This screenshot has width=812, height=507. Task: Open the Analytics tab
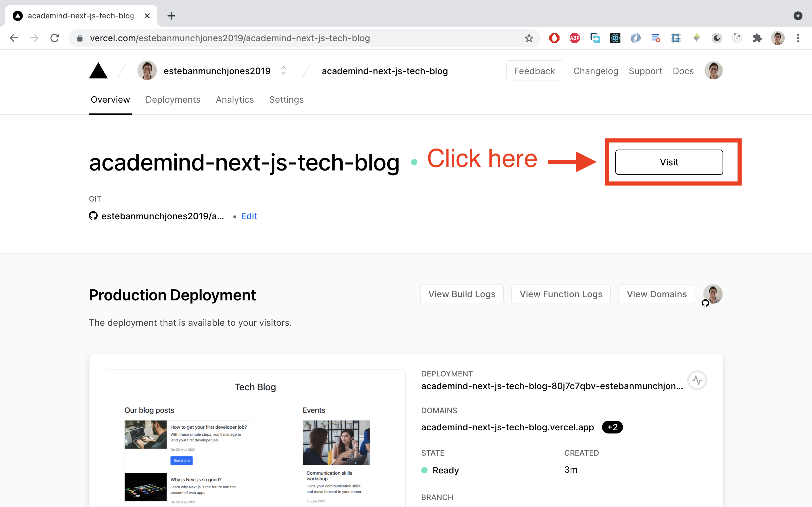pyautogui.click(x=234, y=99)
